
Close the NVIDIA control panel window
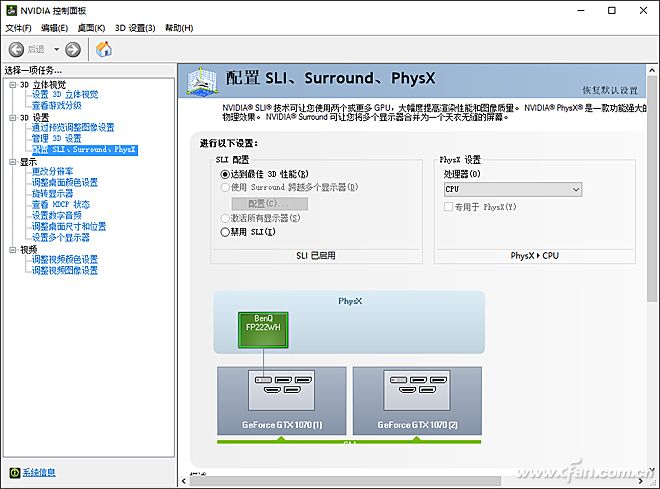click(x=644, y=11)
